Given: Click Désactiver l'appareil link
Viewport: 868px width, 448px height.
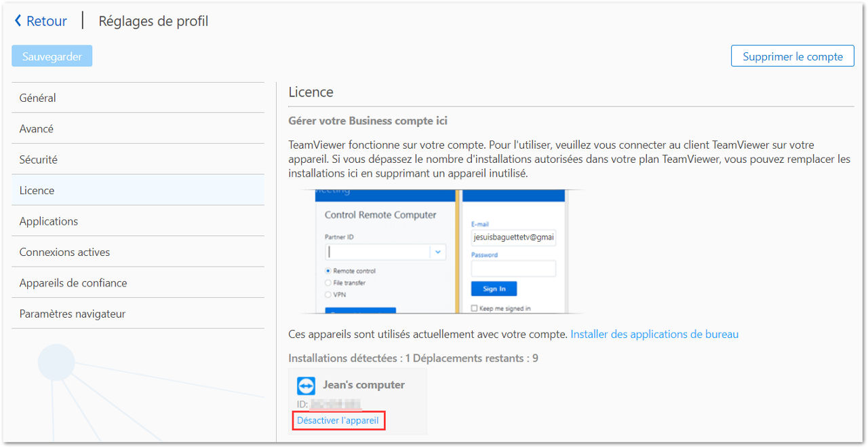Looking at the screenshot, I should (338, 420).
